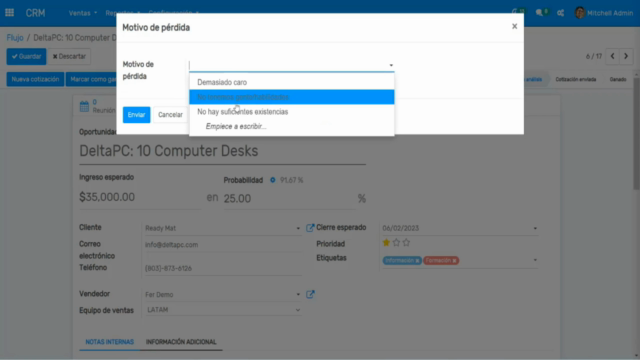
Task: Remove the Formación tag
Action: (454, 261)
